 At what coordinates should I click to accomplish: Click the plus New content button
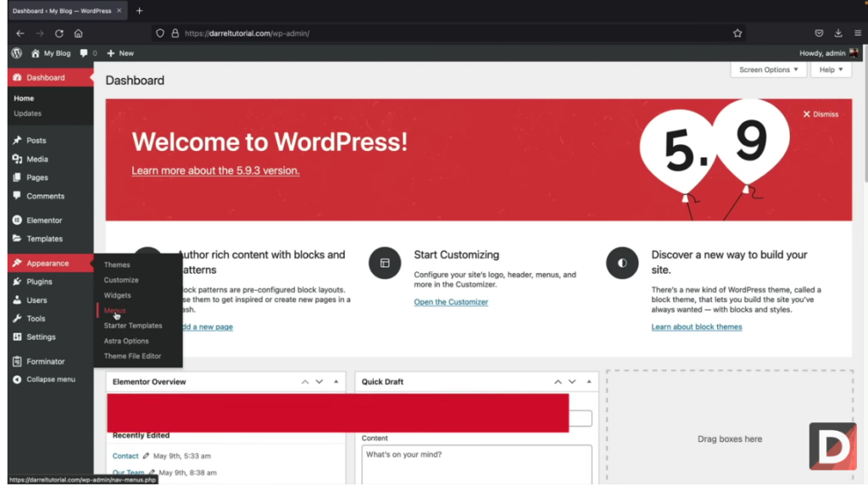[x=120, y=53]
